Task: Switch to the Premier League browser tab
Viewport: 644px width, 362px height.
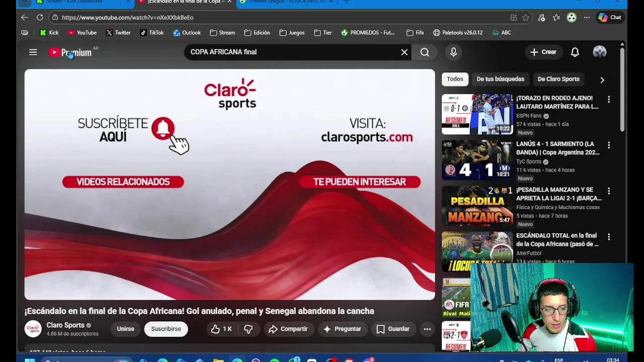Action: tap(287, 2)
